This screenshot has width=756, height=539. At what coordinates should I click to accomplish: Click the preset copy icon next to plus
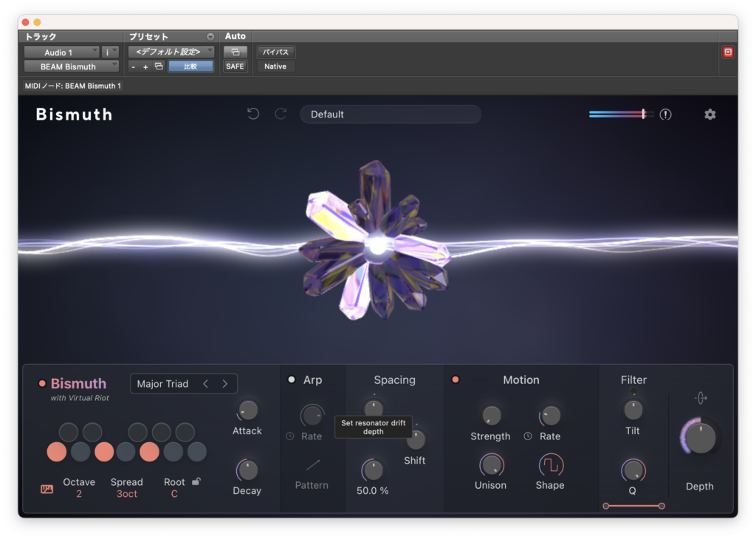(x=159, y=66)
